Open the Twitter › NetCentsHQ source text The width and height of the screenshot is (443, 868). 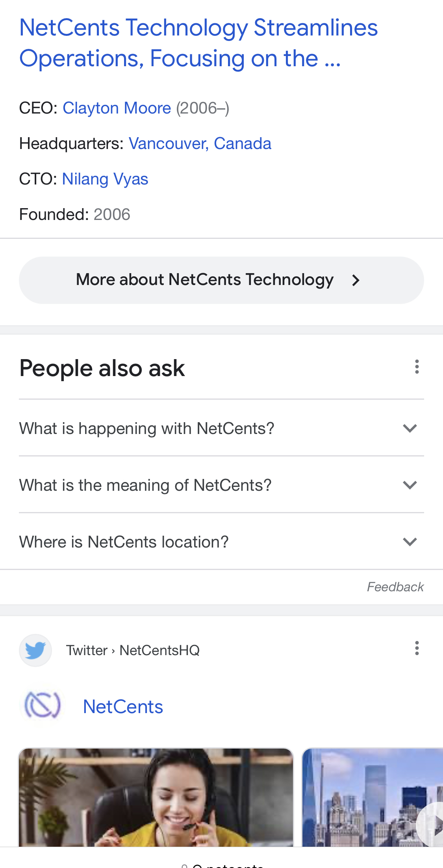click(x=133, y=650)
